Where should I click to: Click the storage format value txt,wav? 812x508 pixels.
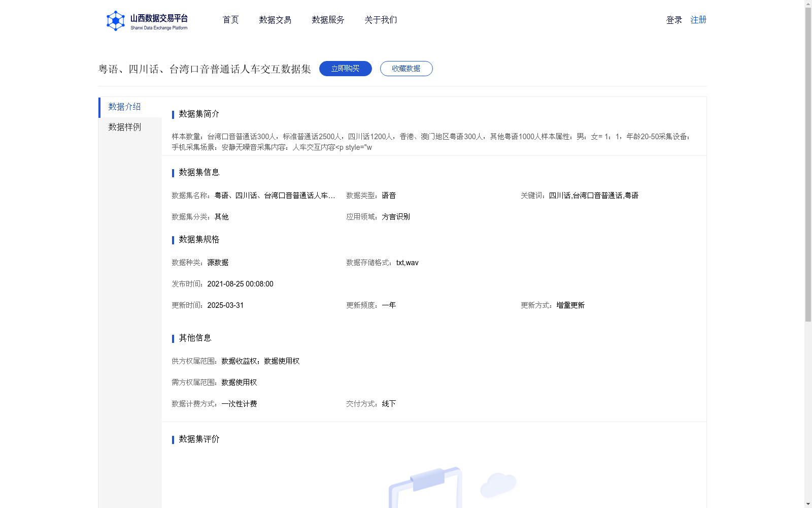click(x=408, y=263)
